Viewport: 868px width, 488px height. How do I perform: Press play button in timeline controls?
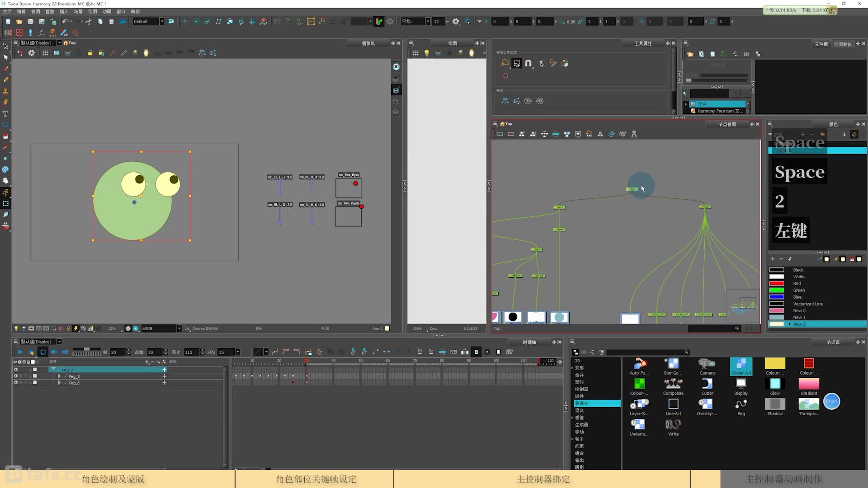coord(19,352)
